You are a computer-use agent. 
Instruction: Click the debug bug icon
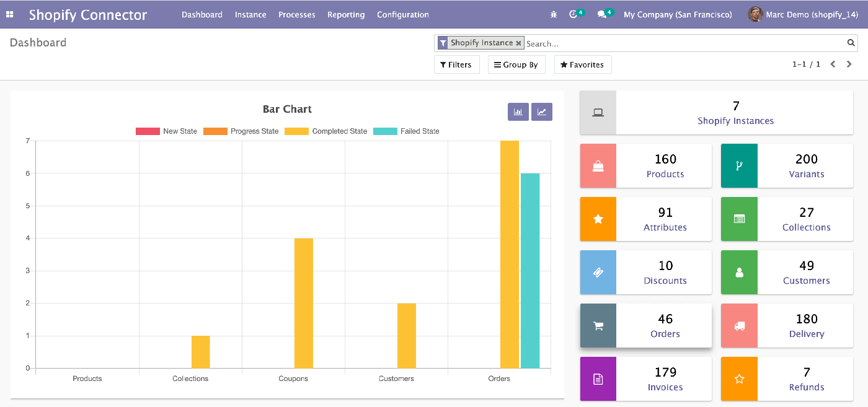coord(554,14)
